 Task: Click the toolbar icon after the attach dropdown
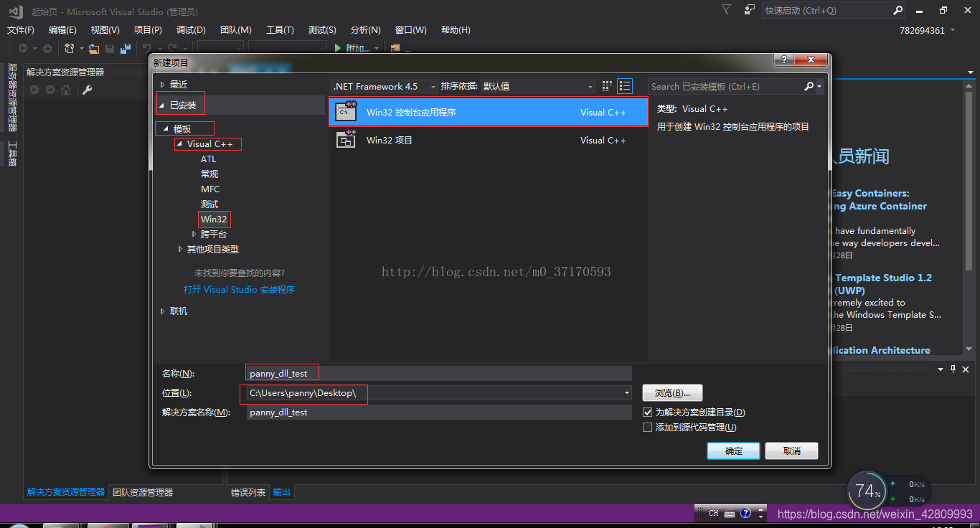(395, 48)
